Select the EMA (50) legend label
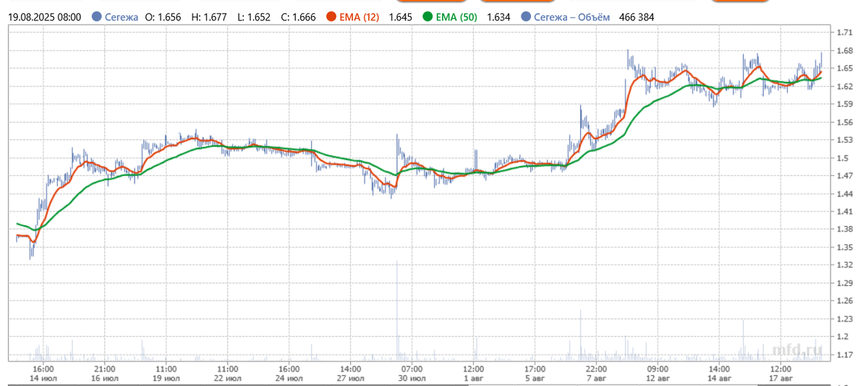This screenshot has width=868, height=386. click(457, 17)
